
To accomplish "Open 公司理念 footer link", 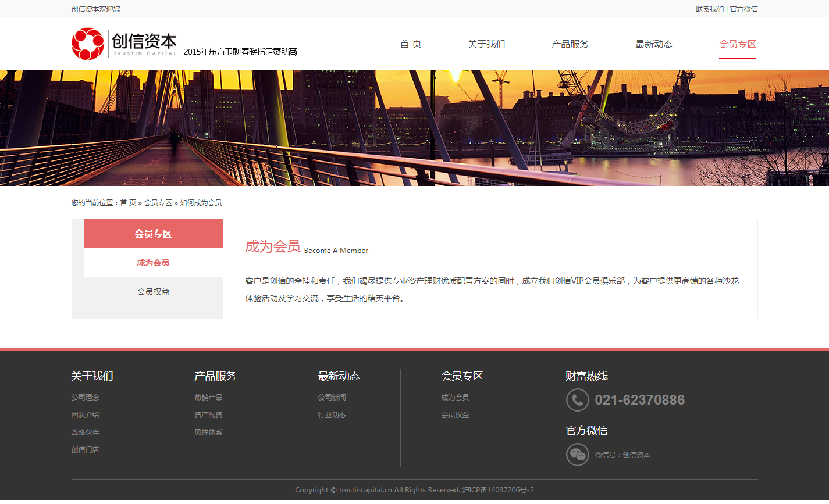I will [86, 398].
